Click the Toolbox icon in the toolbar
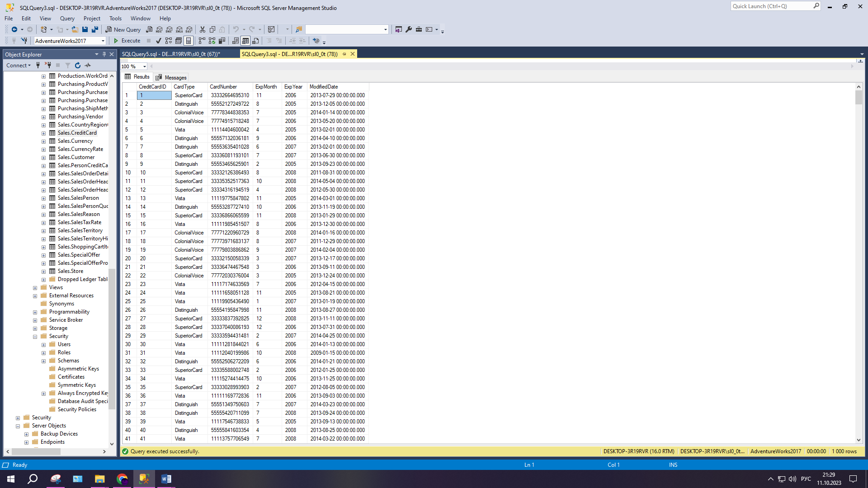 pos(419,29)
